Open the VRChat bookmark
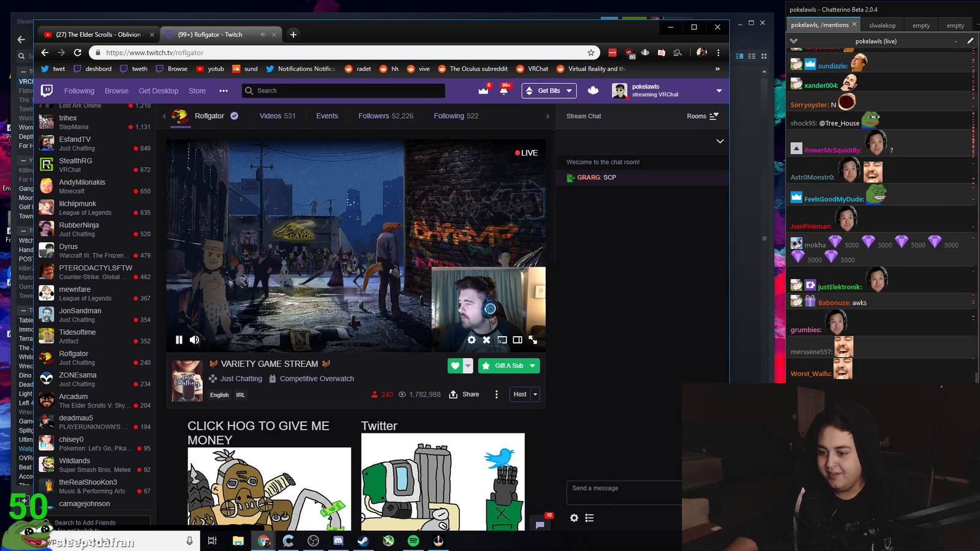The width and height of the screenshot is (980, 551). [x=532, y=69]
